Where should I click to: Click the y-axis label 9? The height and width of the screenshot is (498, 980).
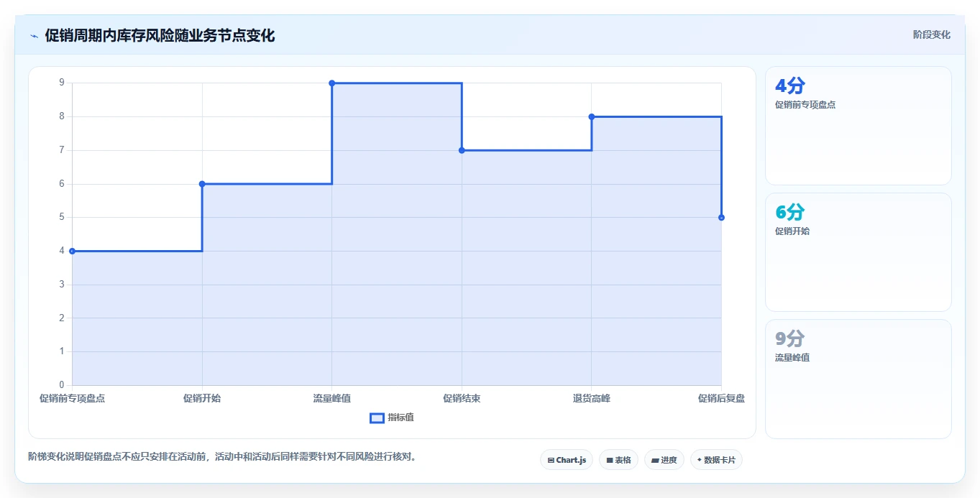coord(62,83)
